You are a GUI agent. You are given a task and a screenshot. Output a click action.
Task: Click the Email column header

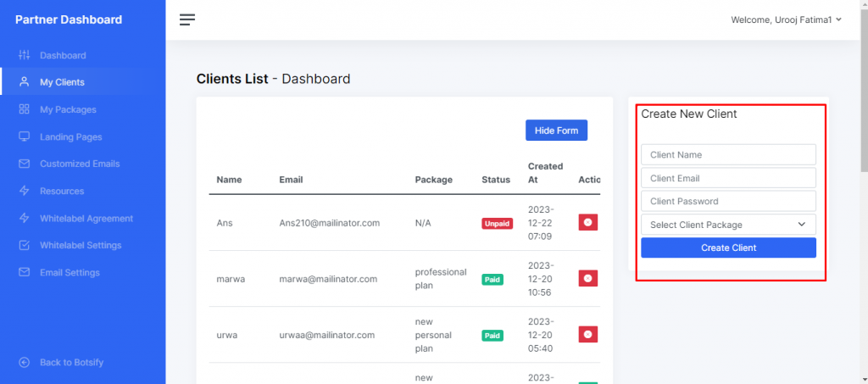tap(291, 180)
